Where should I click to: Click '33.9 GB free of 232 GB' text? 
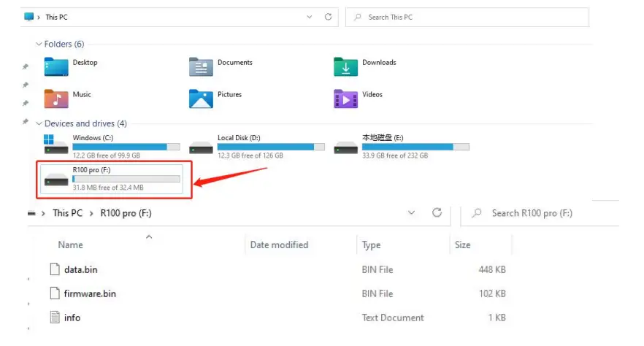tap(395, 155)
